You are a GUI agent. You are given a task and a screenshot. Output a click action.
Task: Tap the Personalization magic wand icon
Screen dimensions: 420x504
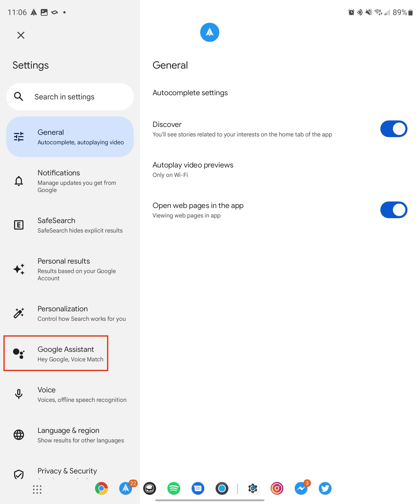(19, 313)
